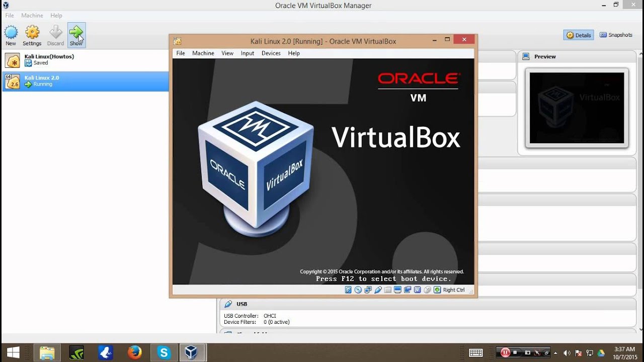Click the NVIDIA icon on the taskbar
The image size is (644, 362).
76,353
